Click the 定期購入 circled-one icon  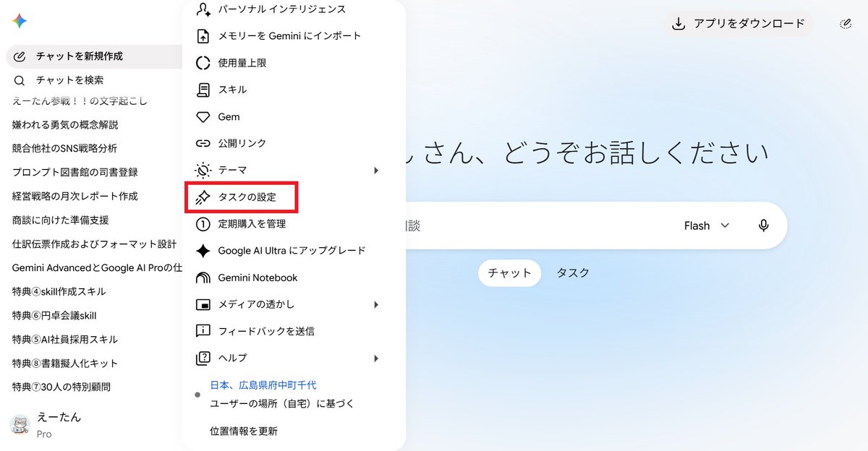pos(203,224)
